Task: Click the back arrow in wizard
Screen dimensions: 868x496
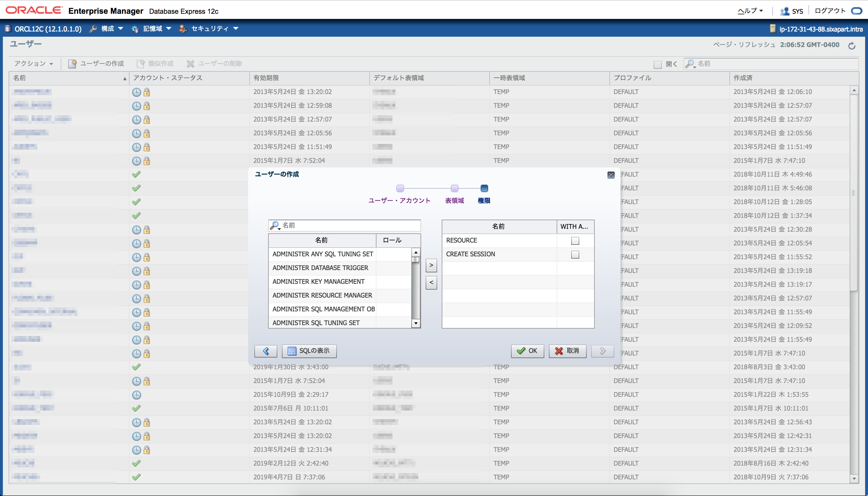Action: tap(266, 351)
